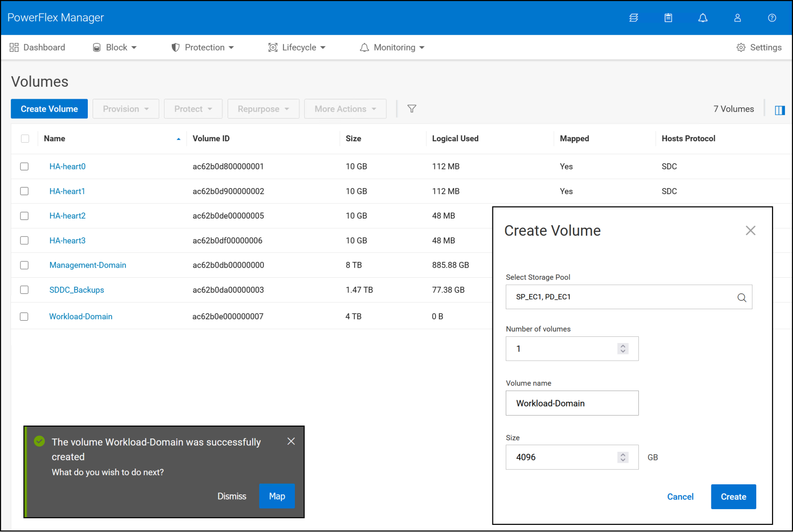This screenshot has height=532, width=793.
Task: Adjust the Size stepper arrows
Action: [x=623, y=457]
